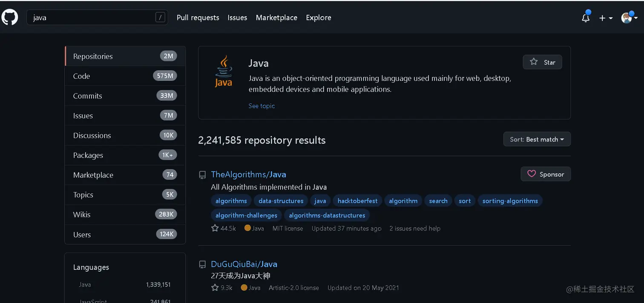Click the sorting-algorithms topic tag
The height and width of the screenshot is (303, 644).
pos(510,201)
